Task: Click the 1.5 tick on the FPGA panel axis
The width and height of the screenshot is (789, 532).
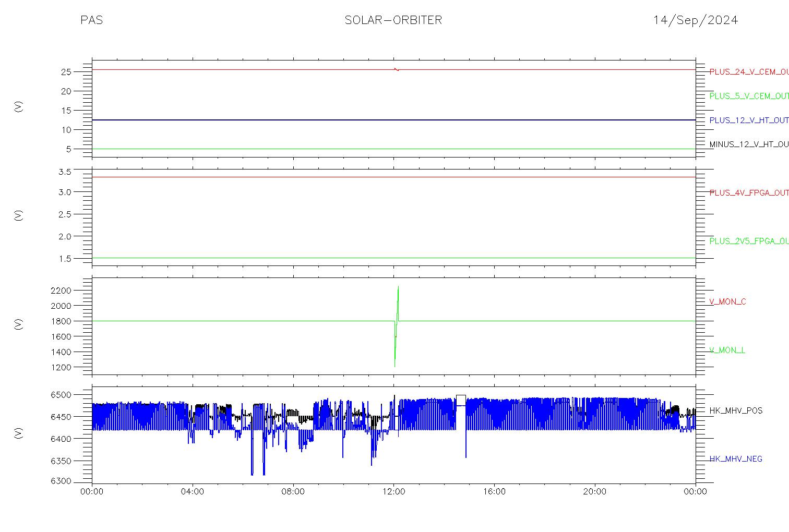Action: pyautogui.click(x=65, y=259)
